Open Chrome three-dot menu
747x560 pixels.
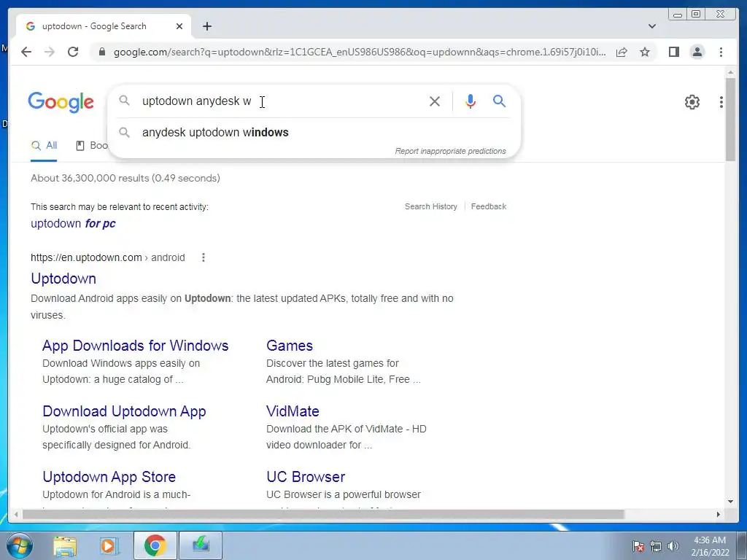721,52
